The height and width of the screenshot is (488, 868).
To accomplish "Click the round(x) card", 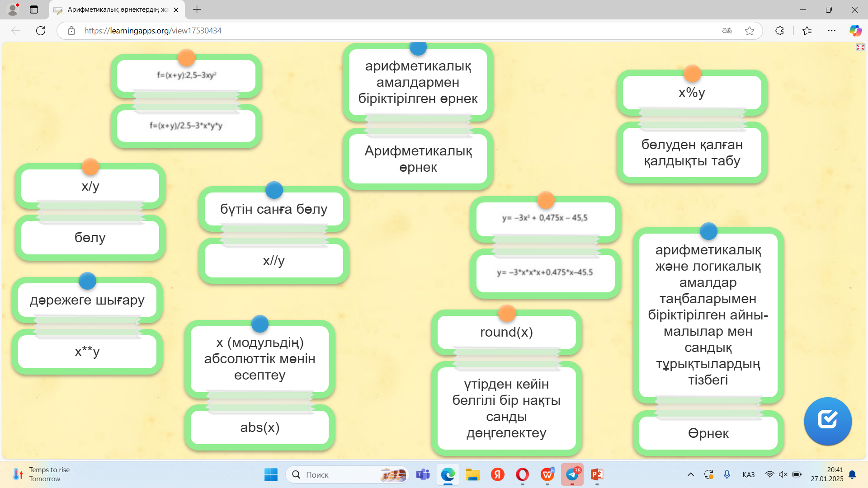I will [506, 333].
